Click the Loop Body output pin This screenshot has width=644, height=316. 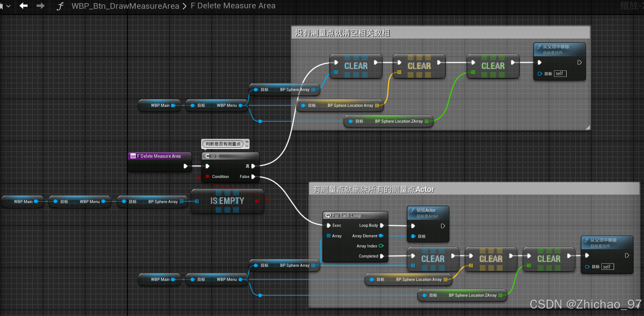[382, 225]
